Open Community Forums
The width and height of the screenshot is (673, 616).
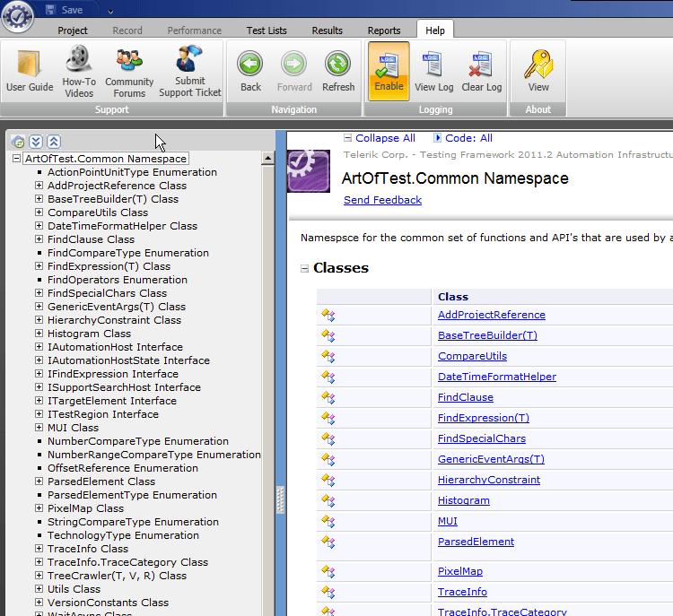(129, 71)
